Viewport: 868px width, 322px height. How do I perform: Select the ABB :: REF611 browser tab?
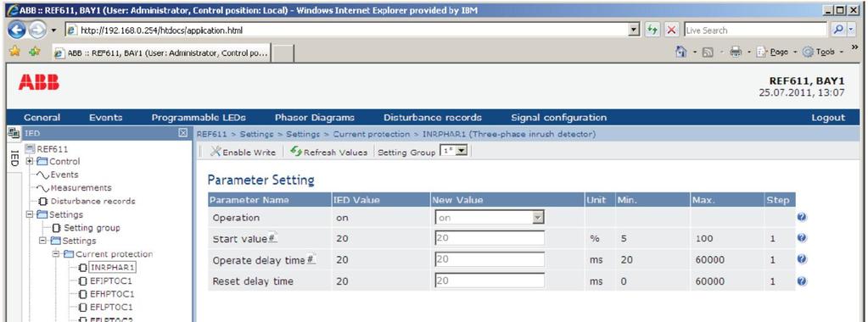(161, 53)
